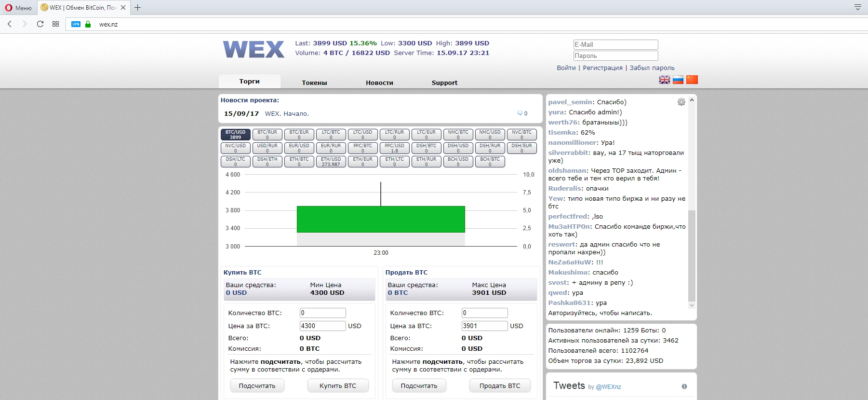The width and height of the screenshot is (868, 400).
Task: Click the Регистрация link
Action: 603,68
